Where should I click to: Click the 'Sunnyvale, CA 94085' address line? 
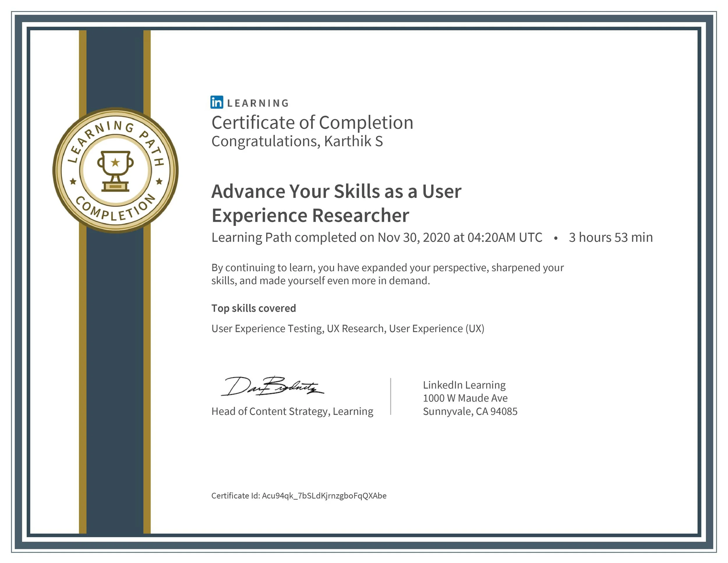click(x=470, y=411)
